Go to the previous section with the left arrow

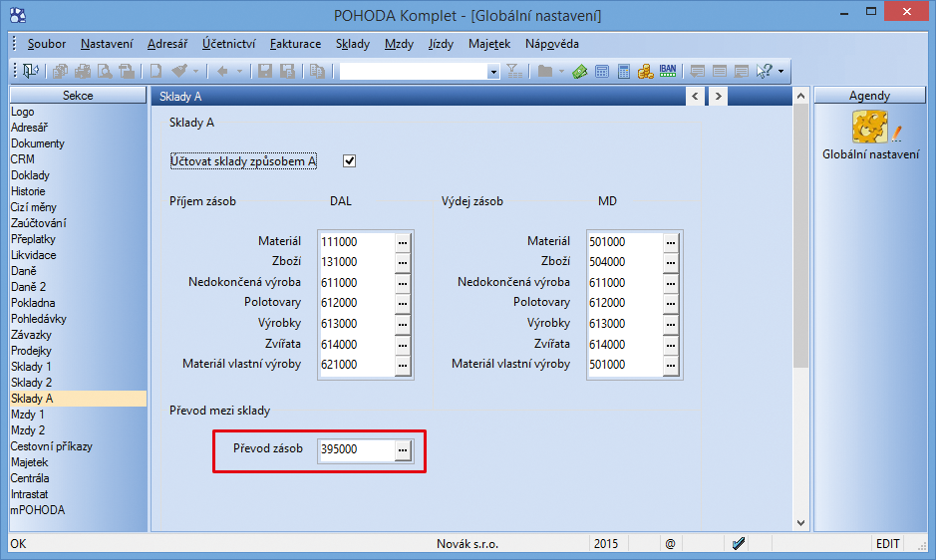point(695,96)
